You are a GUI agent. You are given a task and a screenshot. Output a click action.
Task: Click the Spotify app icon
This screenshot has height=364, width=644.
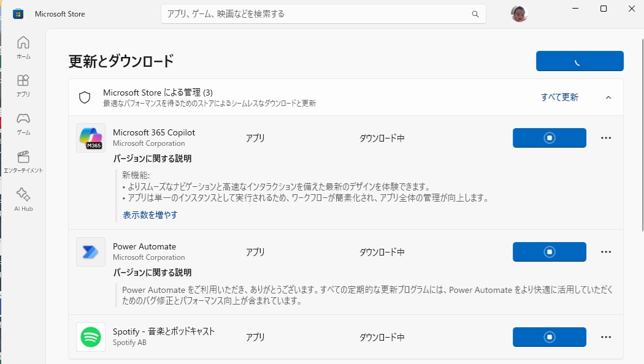coord(91,337)
